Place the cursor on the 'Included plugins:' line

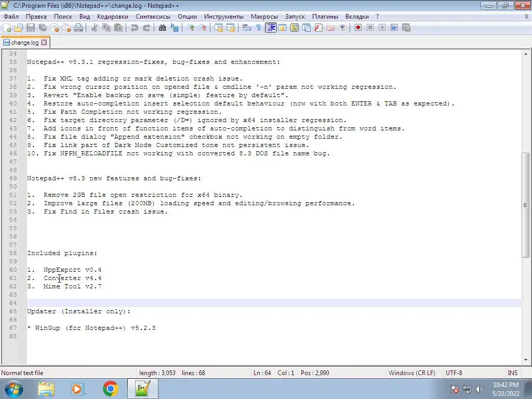tap(62, 253)
